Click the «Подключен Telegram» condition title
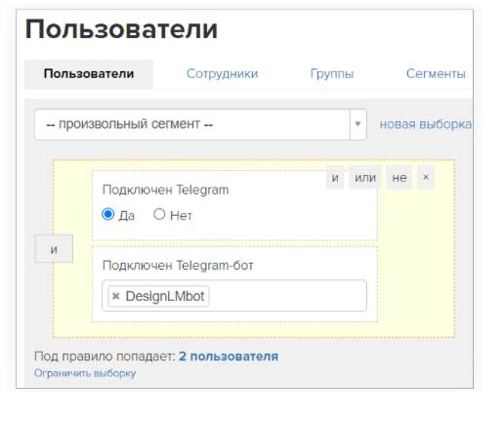 pyautogui.click(x=165, y=190)
